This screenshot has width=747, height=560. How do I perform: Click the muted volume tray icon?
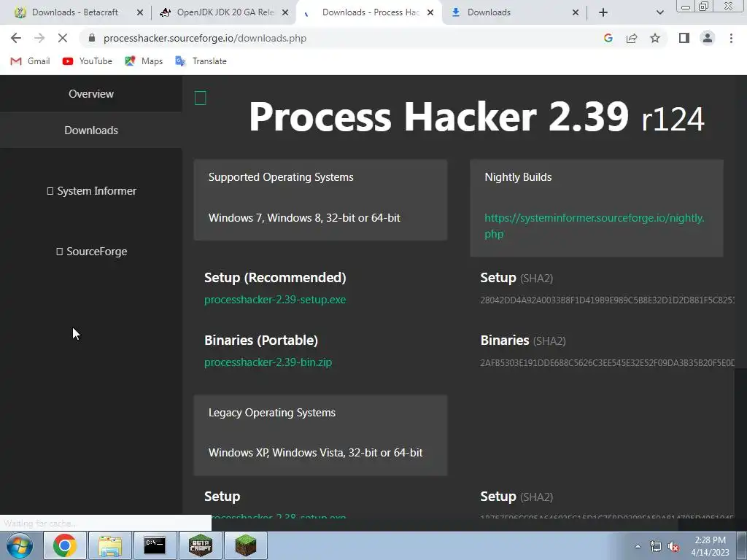click(673, 546)
